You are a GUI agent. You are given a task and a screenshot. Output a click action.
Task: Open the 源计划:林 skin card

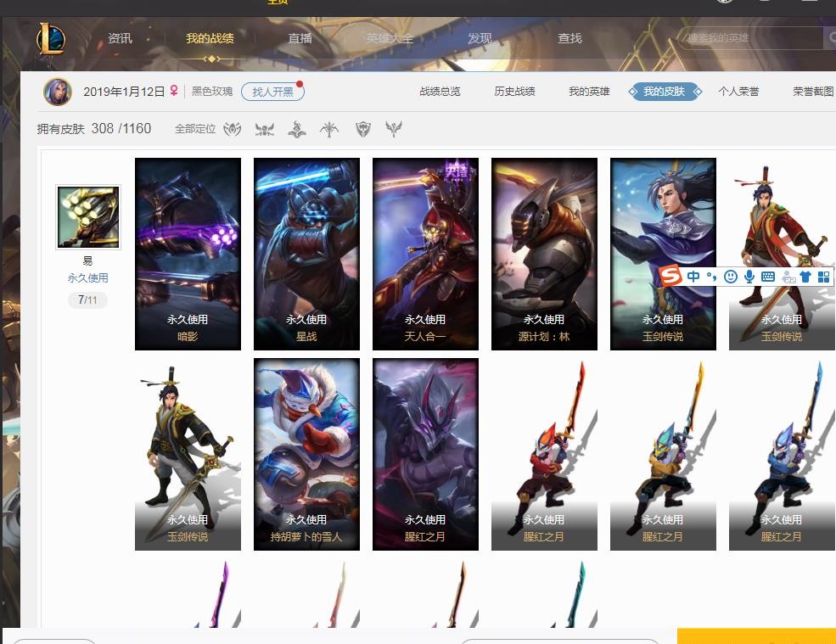[x=544, y=254]
